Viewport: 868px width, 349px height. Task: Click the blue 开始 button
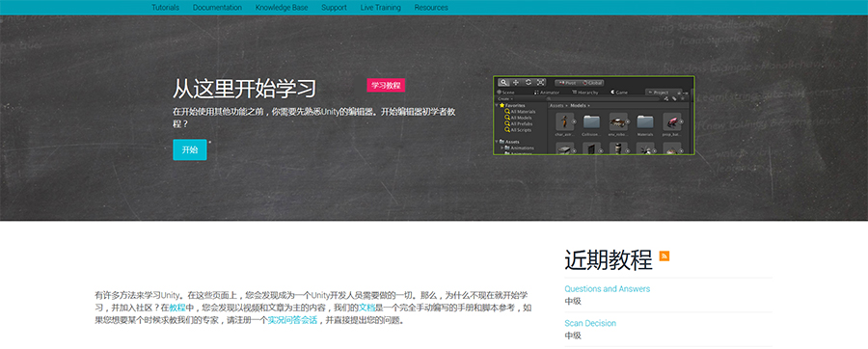(x=190, y=149)
